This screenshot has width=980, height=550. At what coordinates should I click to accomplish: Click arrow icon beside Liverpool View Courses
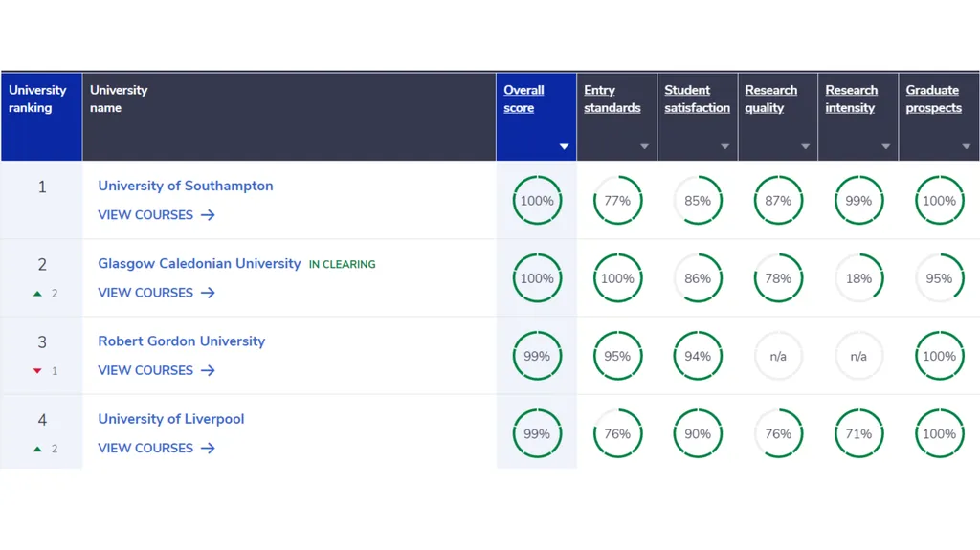[208, 448]
